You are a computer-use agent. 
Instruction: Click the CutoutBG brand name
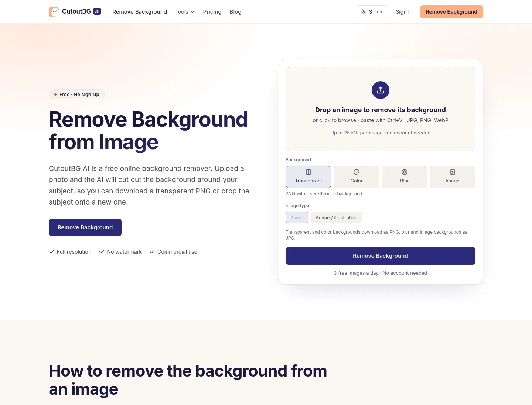76,11
